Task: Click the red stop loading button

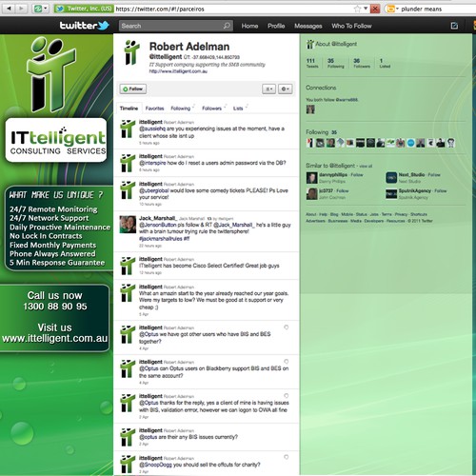Action: pos(375,9)
